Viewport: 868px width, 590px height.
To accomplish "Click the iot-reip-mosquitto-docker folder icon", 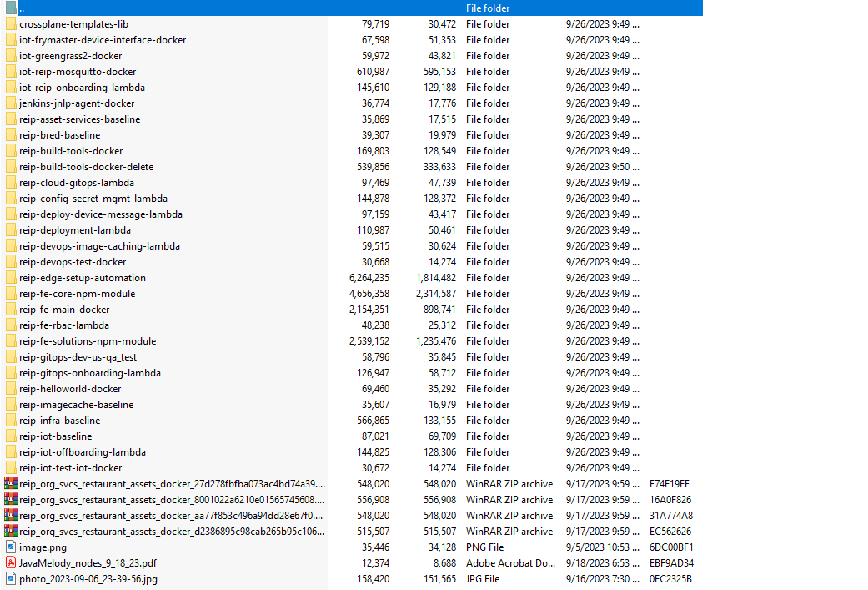I will click(x=11, y=72).
